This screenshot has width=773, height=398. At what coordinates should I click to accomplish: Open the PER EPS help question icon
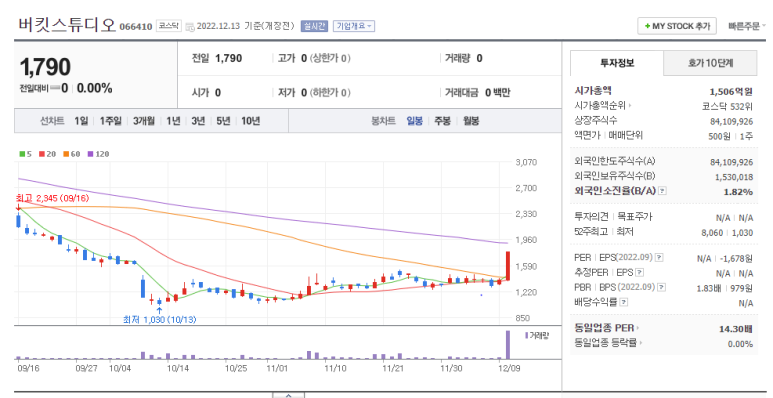click(x=659, y=257)
